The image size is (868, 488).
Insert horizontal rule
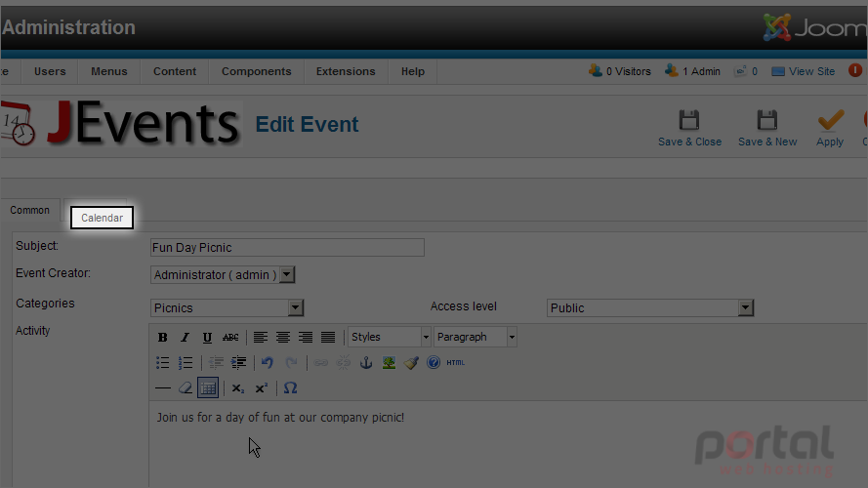click(163, 388)
